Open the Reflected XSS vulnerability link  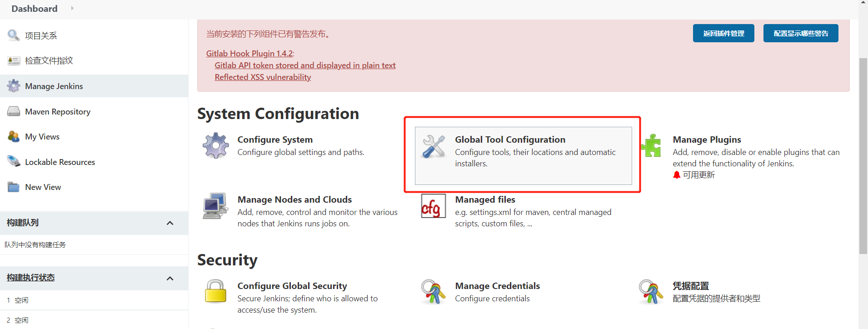point(263,77)
